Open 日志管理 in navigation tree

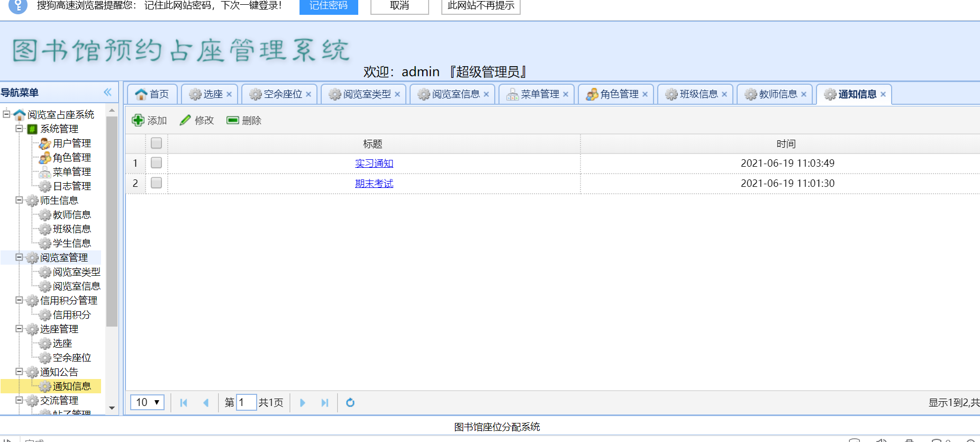pyautogui.click(x=71, y=186)
